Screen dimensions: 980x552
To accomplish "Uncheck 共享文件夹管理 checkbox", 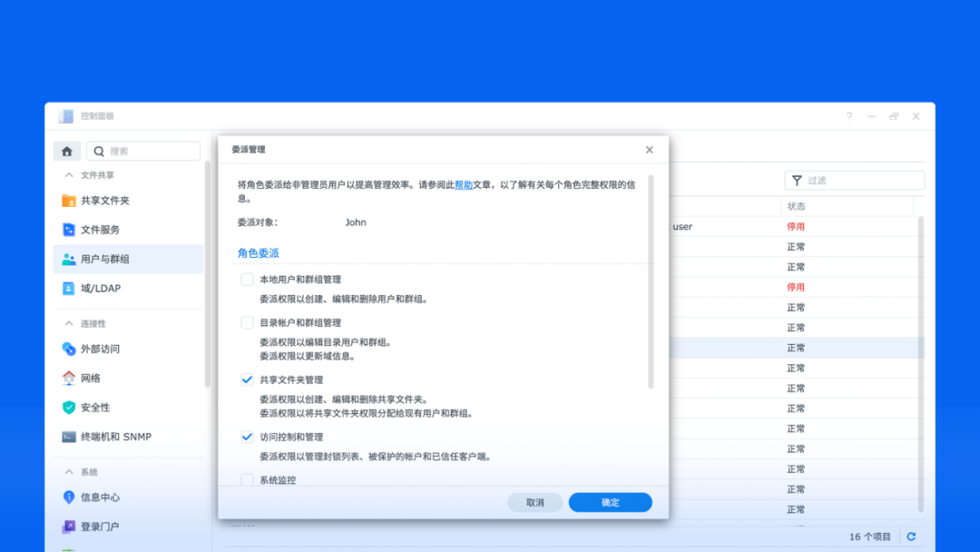I will click(x=247, y=379).
